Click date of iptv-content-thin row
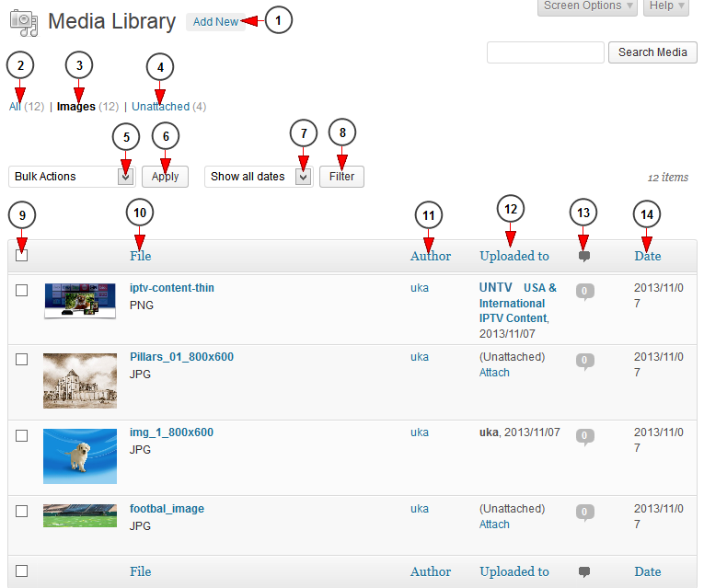 tap(659, 295)
